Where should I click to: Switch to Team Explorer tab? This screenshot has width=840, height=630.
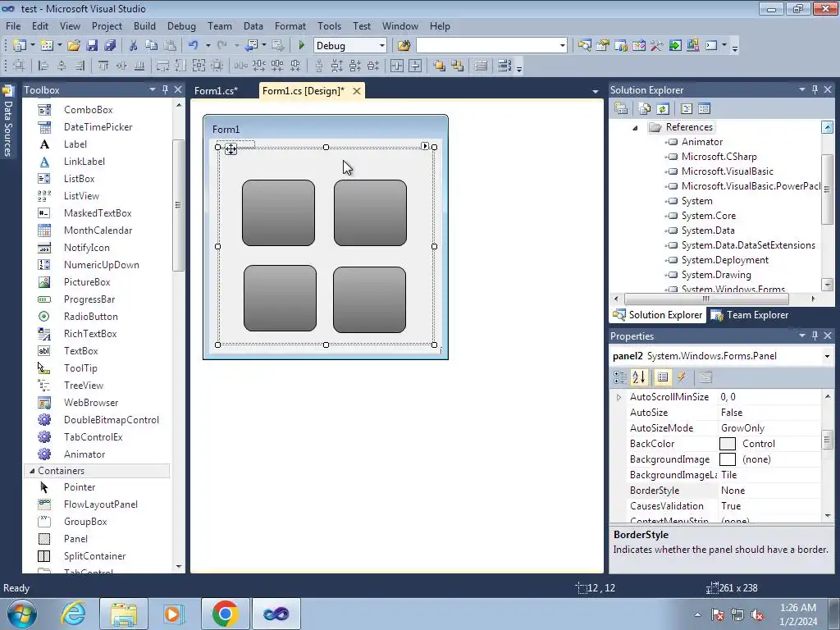click(x=750, y=315)
